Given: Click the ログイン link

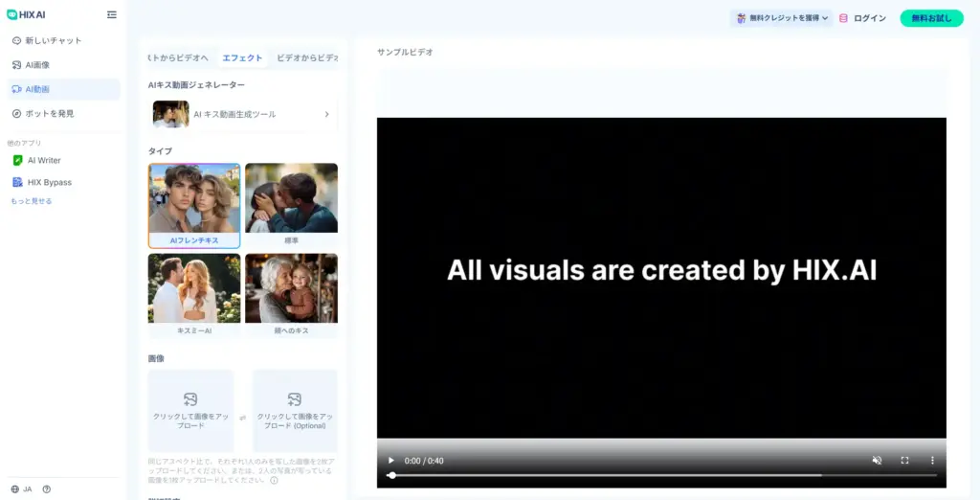Looking at the screenshot, I should coord(870,18).
